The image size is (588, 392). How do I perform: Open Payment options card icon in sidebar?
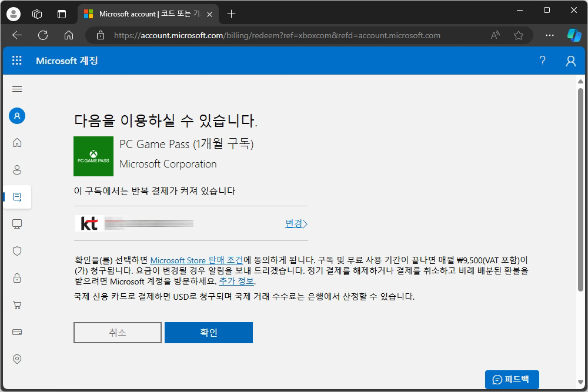click(17, 332)
